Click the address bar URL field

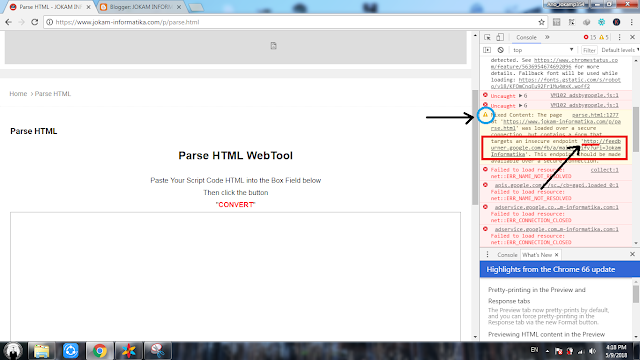click(x=294, y=22)
